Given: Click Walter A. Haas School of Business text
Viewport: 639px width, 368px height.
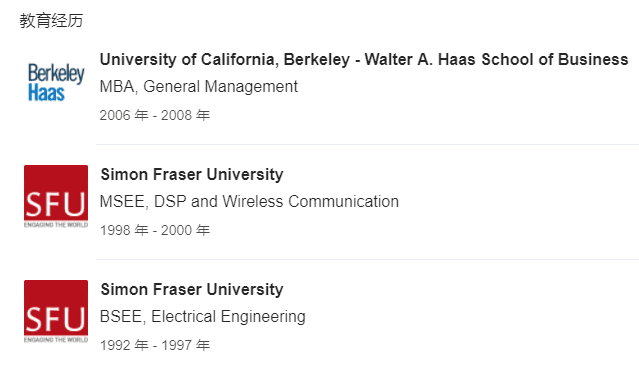Looking at the screenshot, I should (x=496, y=59).
